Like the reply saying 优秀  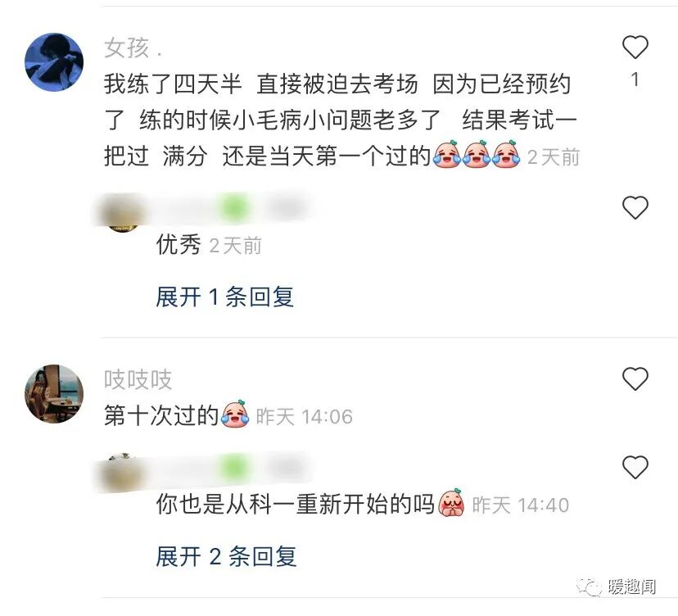[x=635, y=207]
